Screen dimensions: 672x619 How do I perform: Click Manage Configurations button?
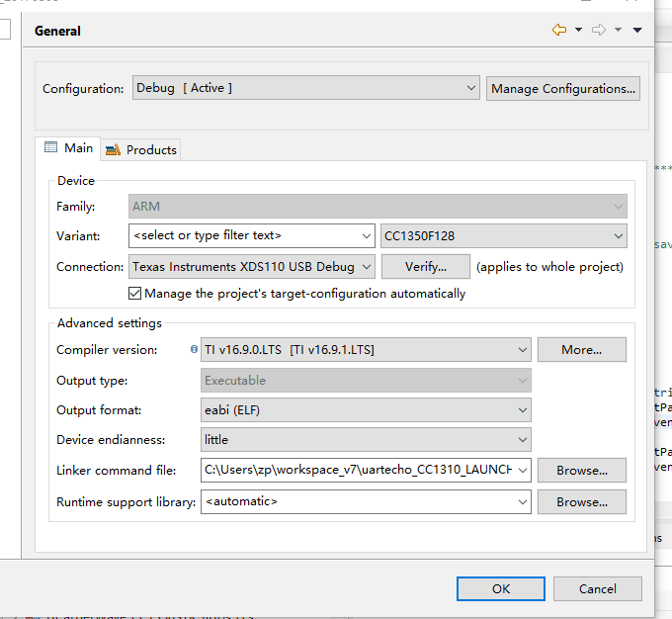pos(563,89)
